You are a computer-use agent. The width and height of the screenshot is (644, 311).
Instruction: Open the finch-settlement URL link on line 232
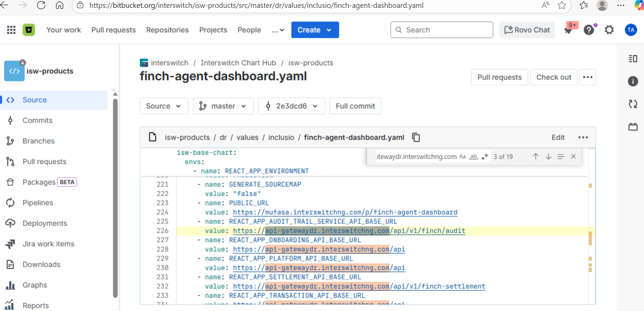point(359,286)
